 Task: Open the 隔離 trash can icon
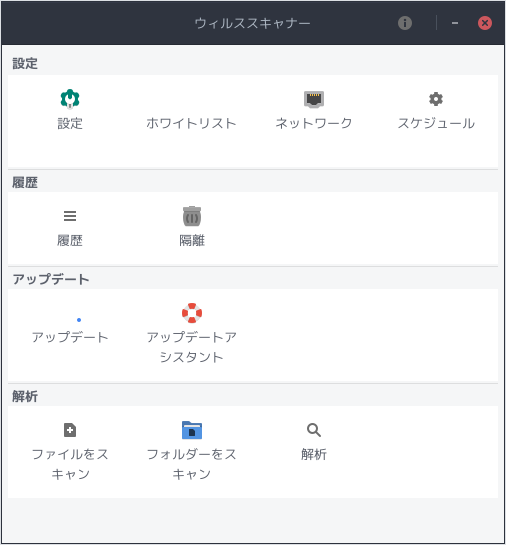click(x=192, y=216)
